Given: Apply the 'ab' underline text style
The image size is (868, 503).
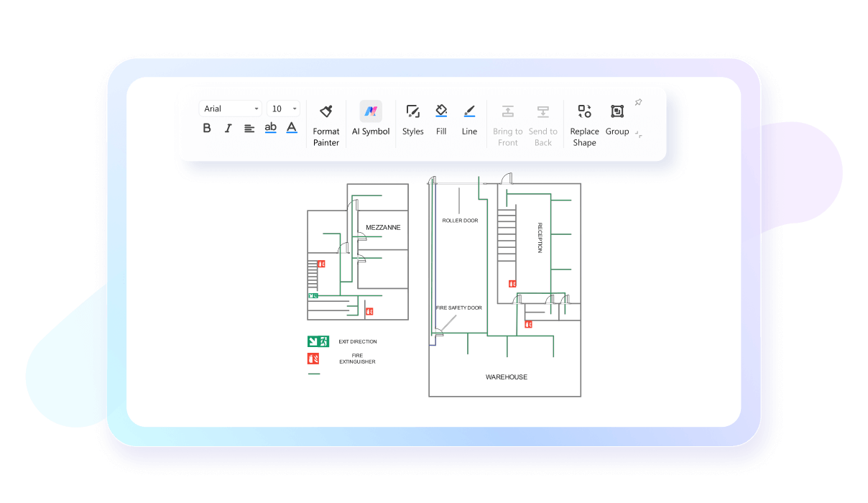Looking at the screenshot, I should pyautogui.click(x=270, y=128).
